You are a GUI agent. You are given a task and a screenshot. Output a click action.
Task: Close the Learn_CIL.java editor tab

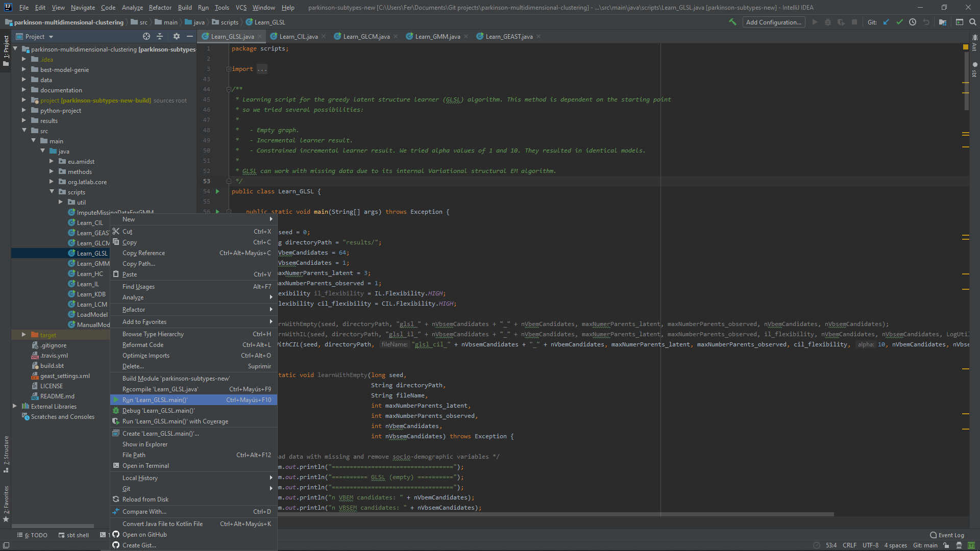coord(324,36)
